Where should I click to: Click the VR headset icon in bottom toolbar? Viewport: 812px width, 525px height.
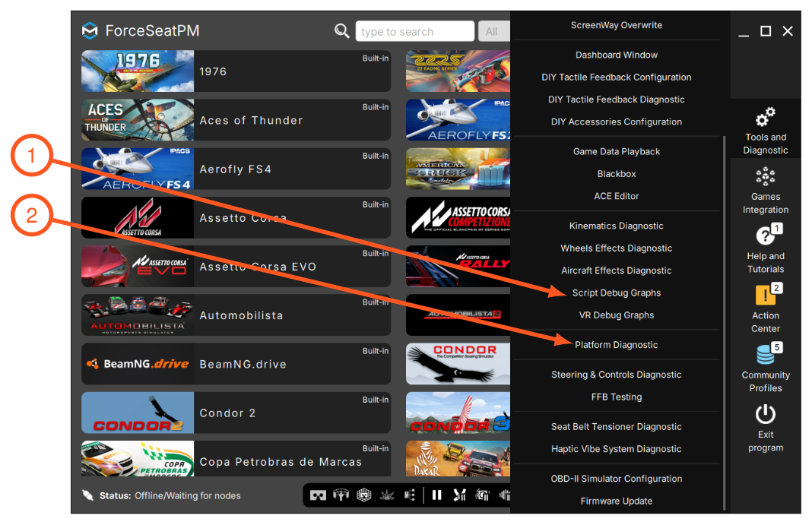(x=318, y=495)
